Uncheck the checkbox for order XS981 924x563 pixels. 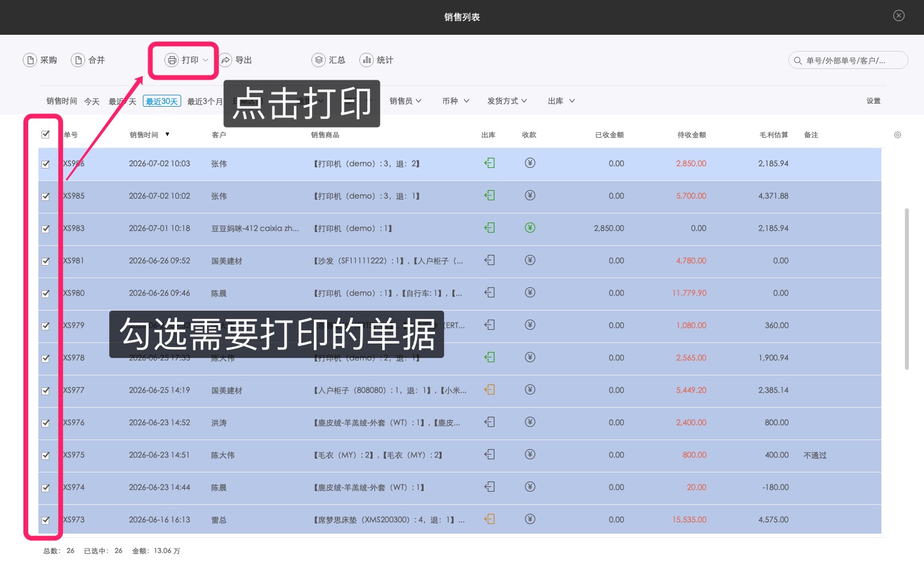pos(46,261)
